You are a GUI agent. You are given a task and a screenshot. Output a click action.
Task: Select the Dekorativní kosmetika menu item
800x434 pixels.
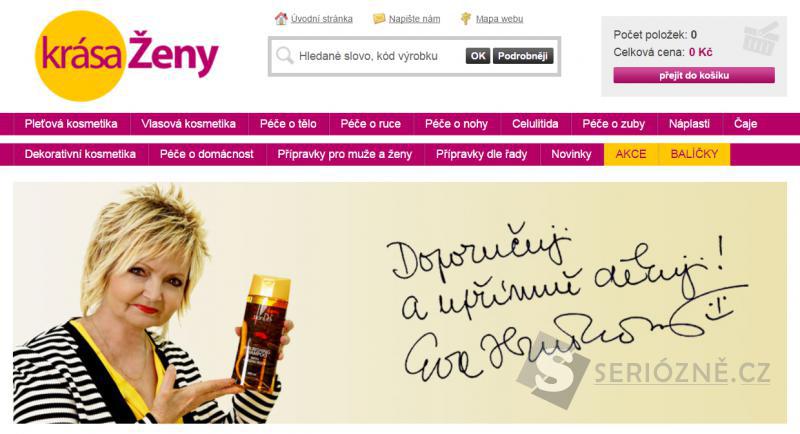pos(80,154)
